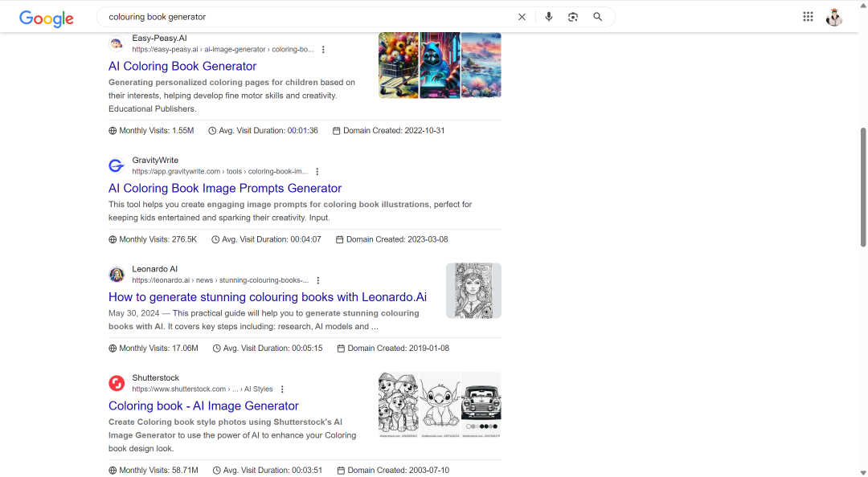The width and height of the screenshot is (868, 477).
Task: Start voice search with the microphone icon
Action: 549,17
